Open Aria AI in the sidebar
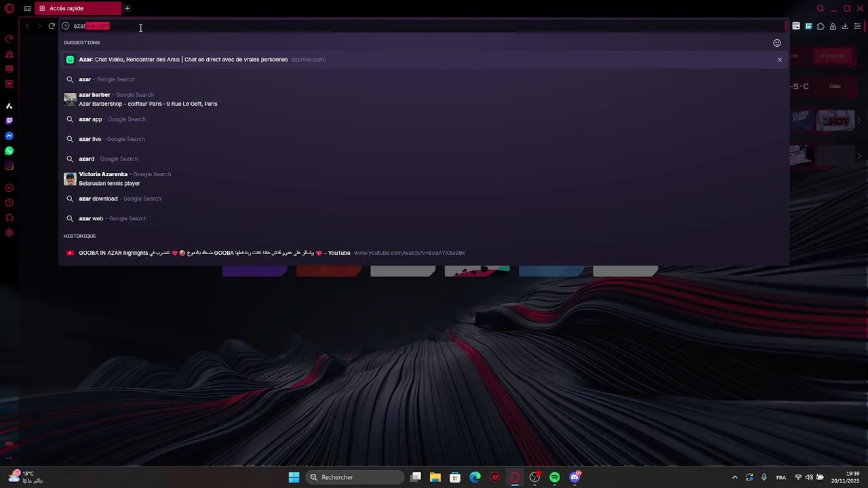The height and width of the screenshot is (488, 868). [x=9, y=106]
